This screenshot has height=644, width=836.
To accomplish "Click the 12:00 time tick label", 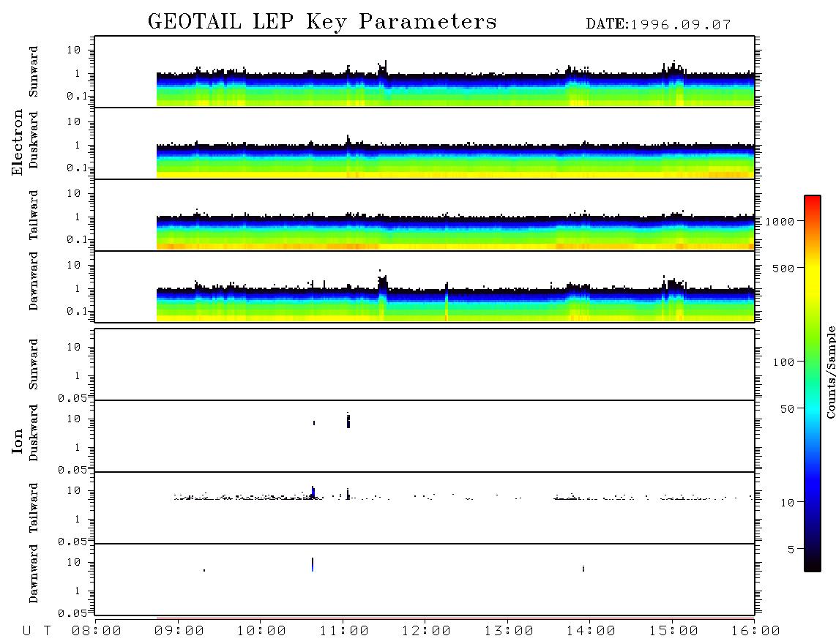I will click(x=426, y=632).
